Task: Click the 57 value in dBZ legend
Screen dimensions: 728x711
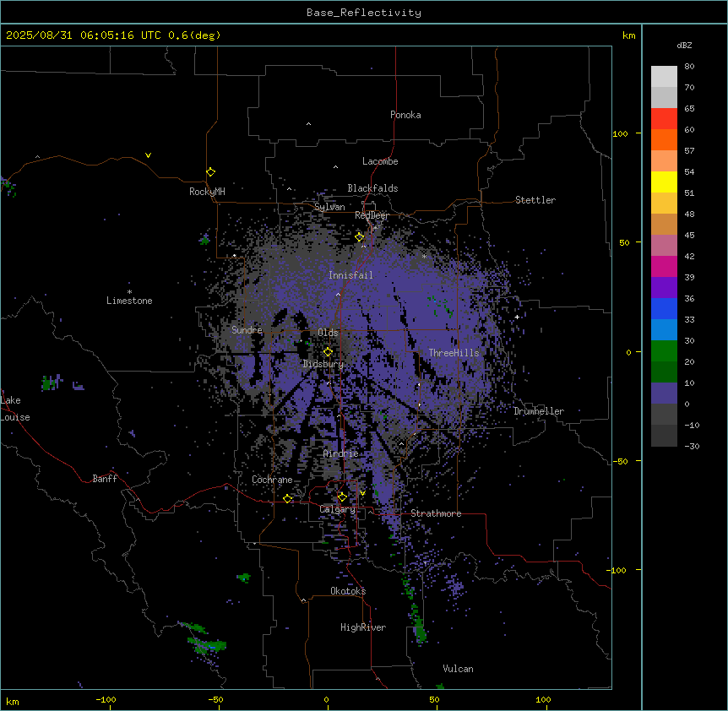Action: pos(689,150)
